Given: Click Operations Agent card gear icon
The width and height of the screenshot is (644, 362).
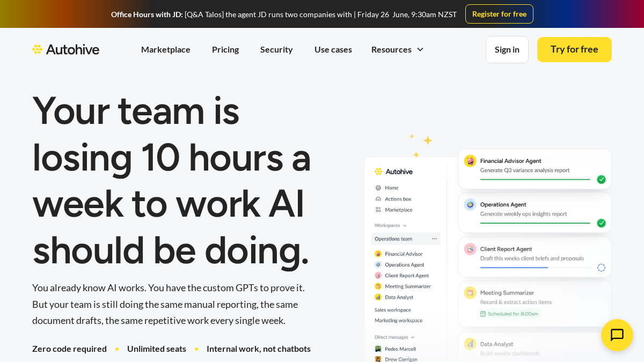Looking at the screenshot, I should tap(470, 204).
